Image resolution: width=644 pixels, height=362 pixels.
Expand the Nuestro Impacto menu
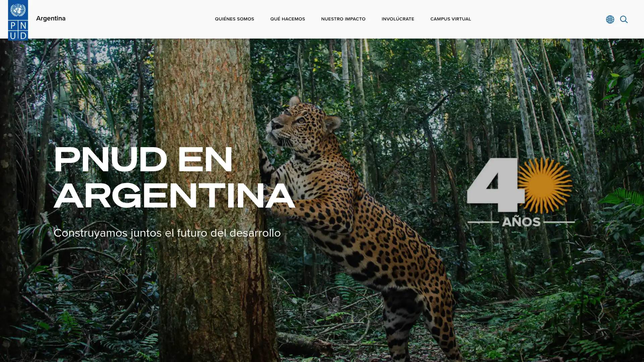pyautogui.click(x=343, y=19)
